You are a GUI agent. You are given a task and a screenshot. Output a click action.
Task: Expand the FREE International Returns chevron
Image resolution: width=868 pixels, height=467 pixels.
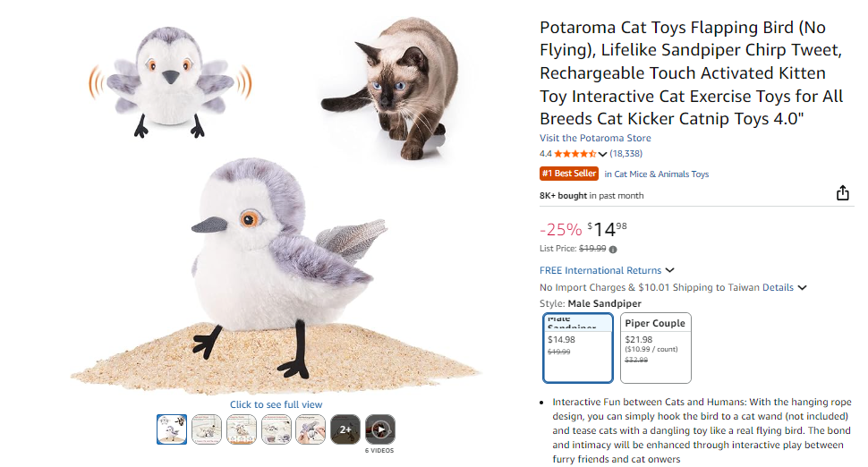coord(669,270)
